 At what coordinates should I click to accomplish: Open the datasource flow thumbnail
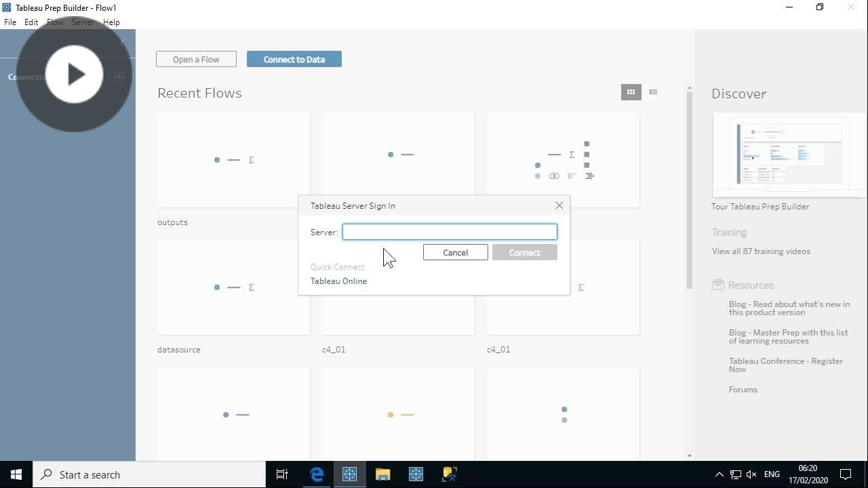click(x=233, y=287)
